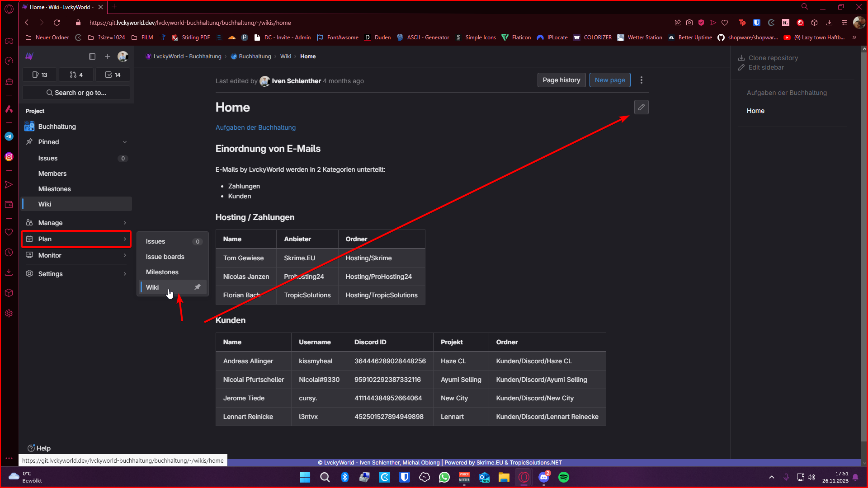Open merge requests counter showing 4
The width and height of the screenshot is (868, 488).
tap(76, 75)
